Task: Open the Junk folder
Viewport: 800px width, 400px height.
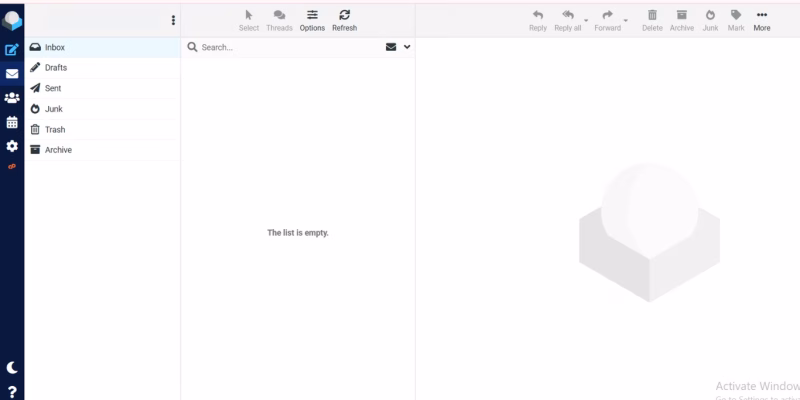Action: pyautogui.click(x=53, y=109)
